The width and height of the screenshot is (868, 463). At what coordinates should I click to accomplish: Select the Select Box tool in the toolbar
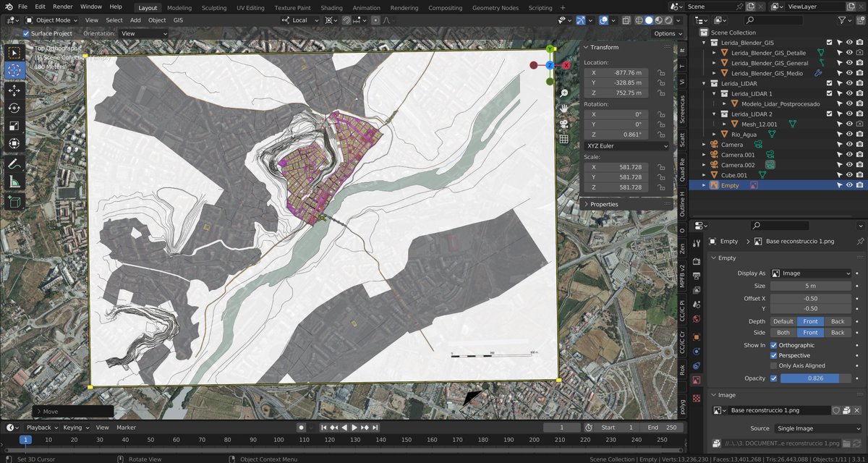pyautogui.click(x=14, y=52)
